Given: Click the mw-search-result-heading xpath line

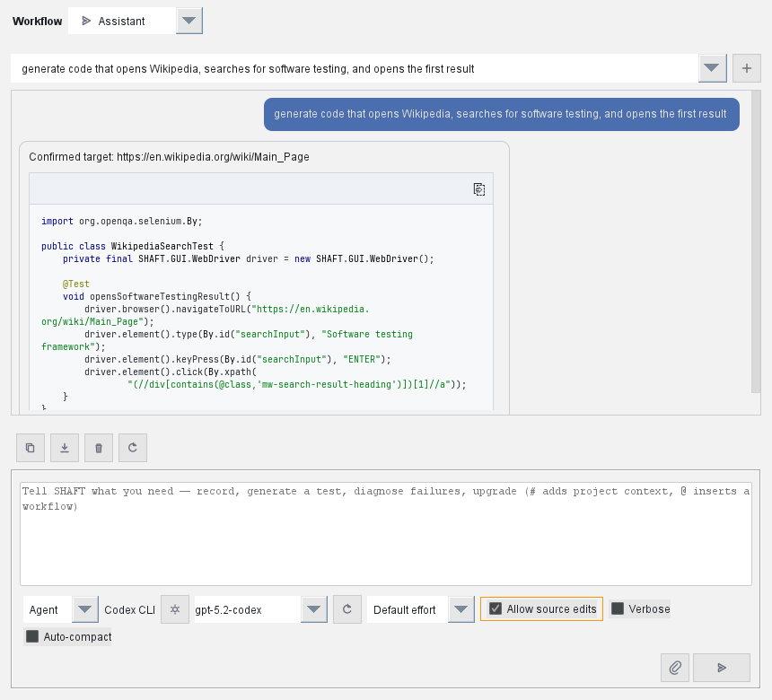Looking at the screenshot, I should 296,384.
